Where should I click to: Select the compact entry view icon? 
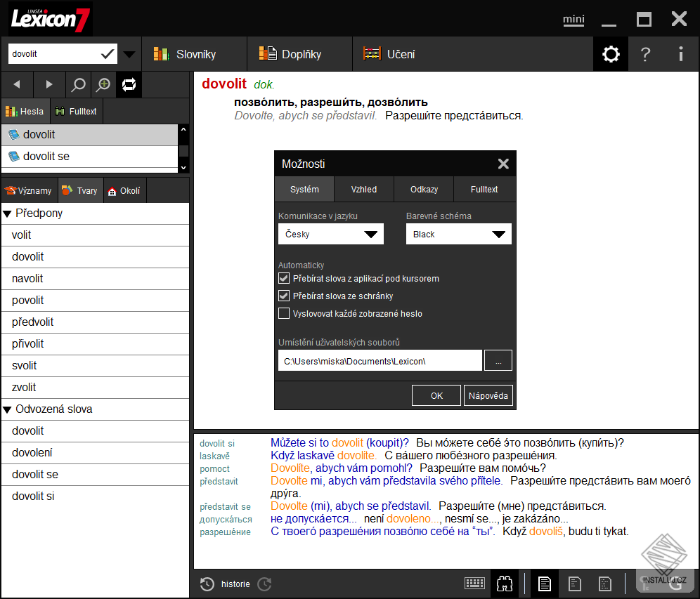point(604,584)
